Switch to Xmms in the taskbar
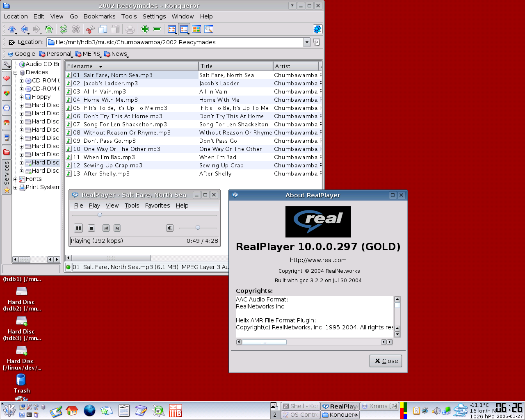 379,406
